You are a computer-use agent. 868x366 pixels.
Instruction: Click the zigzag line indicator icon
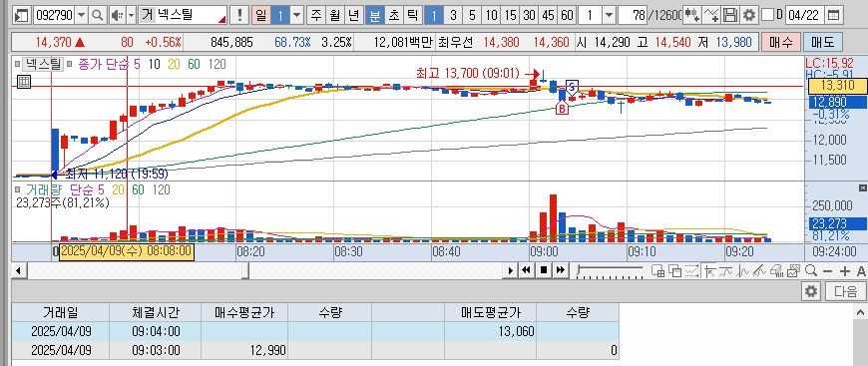[743, 270]
